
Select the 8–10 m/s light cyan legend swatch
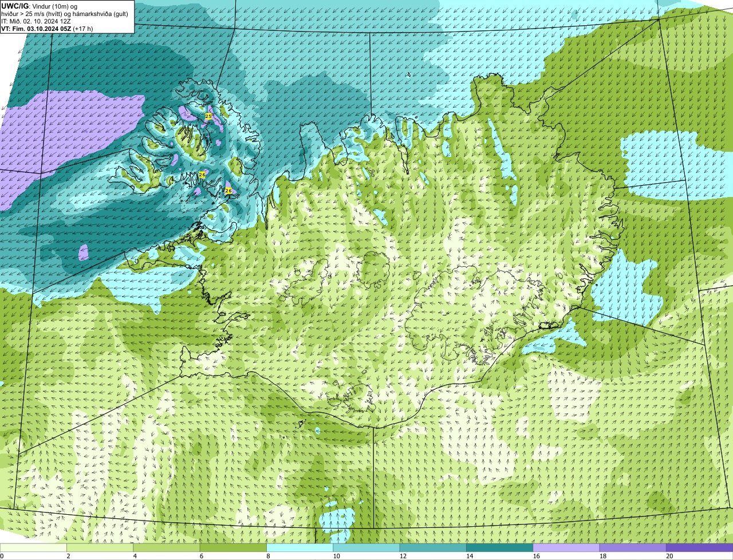(x=299, y=547)
